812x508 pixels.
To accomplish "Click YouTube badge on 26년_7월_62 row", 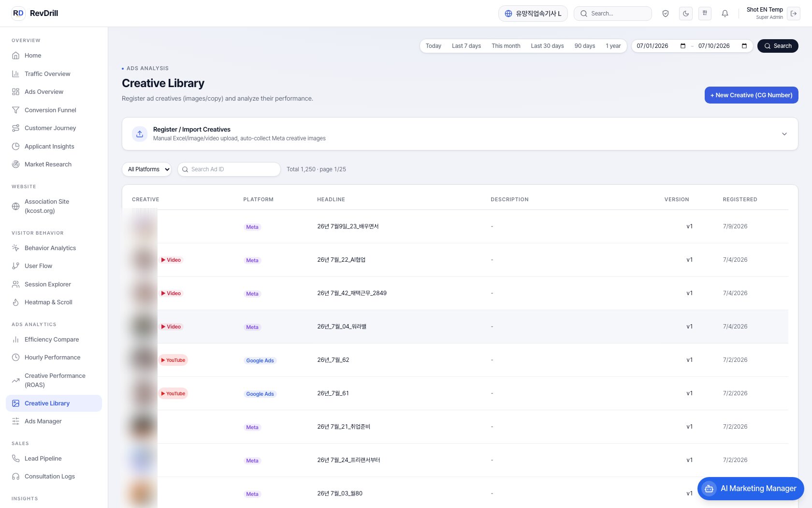I will coord(173,360).
